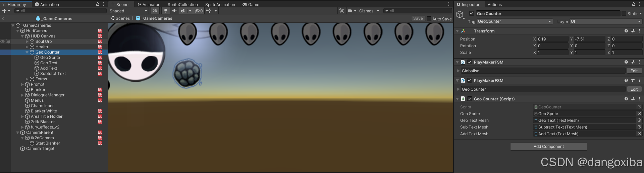Open the Tag GeoCounter dropdown
This screenshot has height=173, width=644.
[x=515, y=21]
